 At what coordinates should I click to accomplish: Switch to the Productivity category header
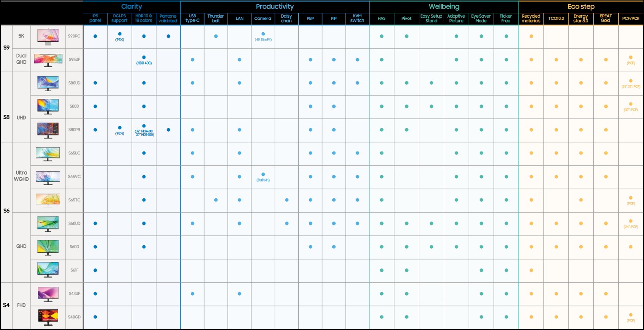[x=275, y=6]
